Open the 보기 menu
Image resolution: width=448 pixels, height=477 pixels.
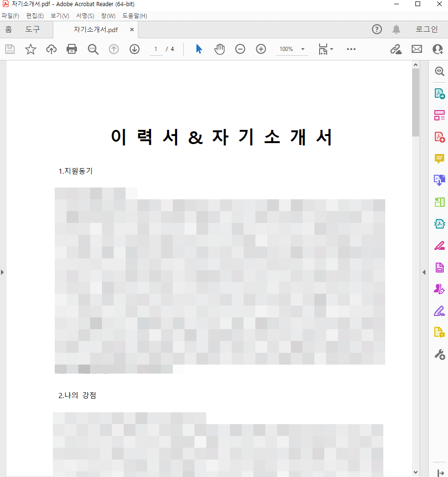(59, 16)
